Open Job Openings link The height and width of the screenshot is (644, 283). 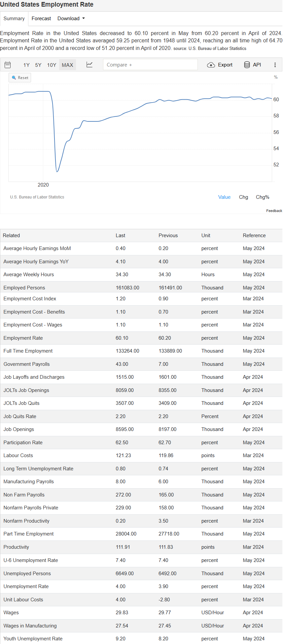[19, 429]
